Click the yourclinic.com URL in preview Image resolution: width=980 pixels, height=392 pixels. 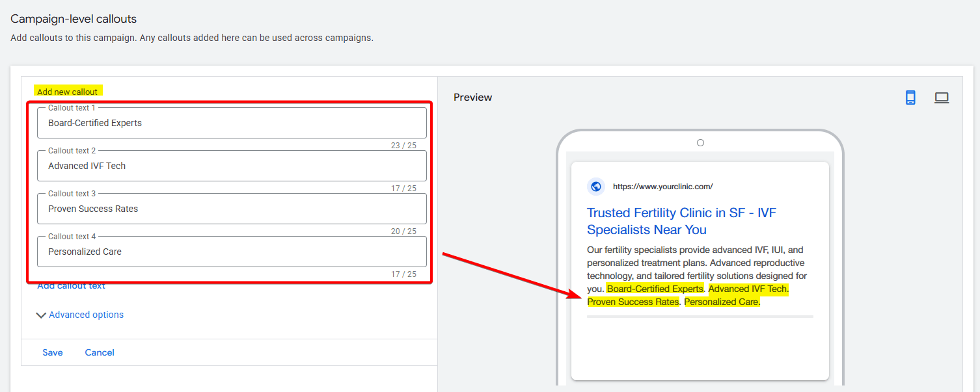pos(662,187)
